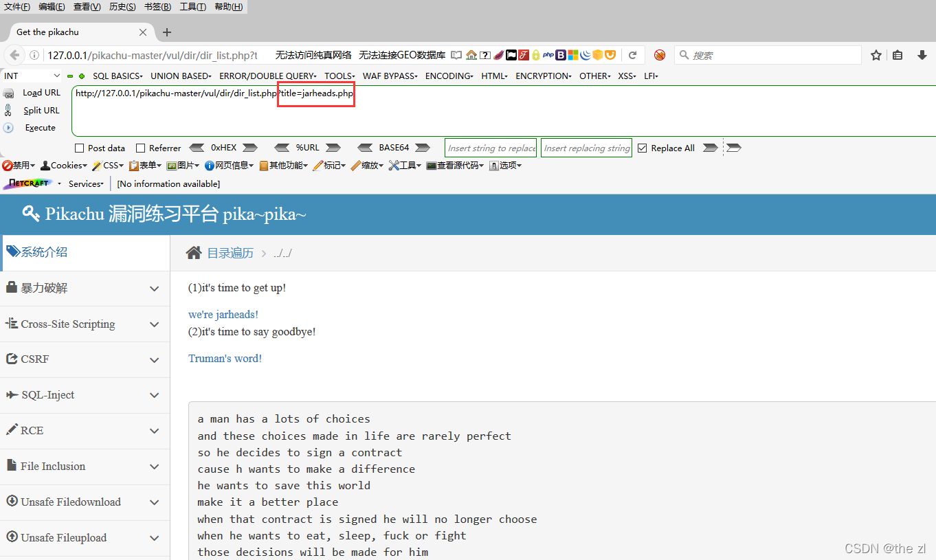Click the 目录遍历 breadcrumb link
Viewport: 936px width, 560px height.
230,254
